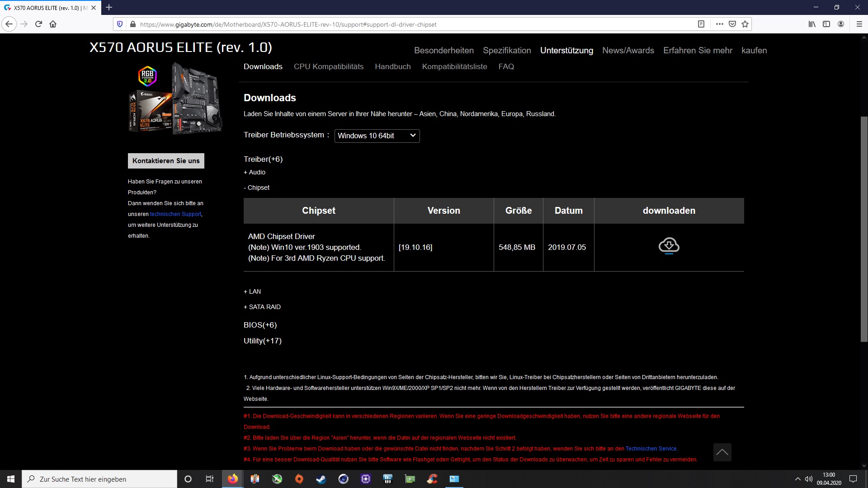
Task: Reload the page with the refresh icon
Action: (x=38, y=24)
